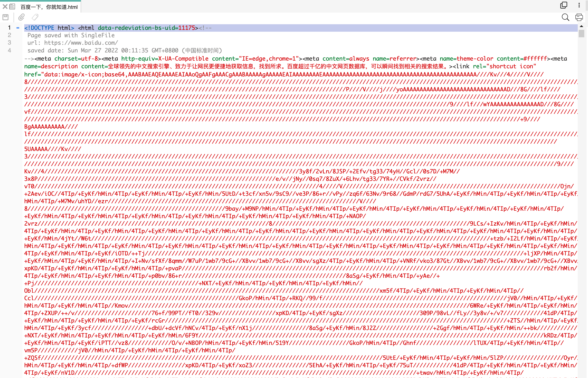The width and height of the screenshot is (588, 378).
Task: Click the editor scrollbar up arrow
Action: tap(581, 26)
